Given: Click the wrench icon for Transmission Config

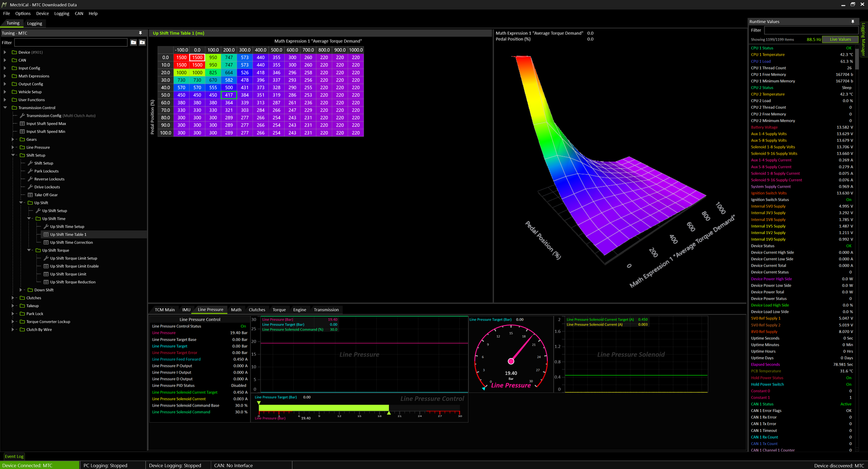Looking at the screenshot, I should [x=22, y=115].
